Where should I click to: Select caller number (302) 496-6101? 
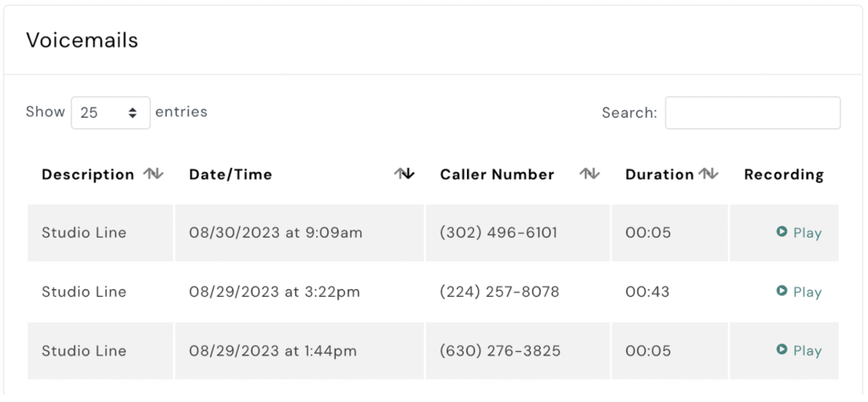[x=498, y=232]
